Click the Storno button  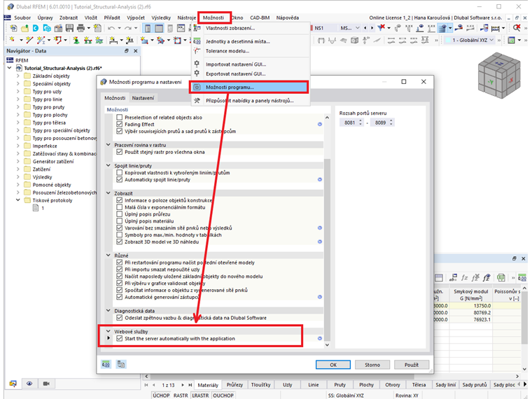coord(372,365)
